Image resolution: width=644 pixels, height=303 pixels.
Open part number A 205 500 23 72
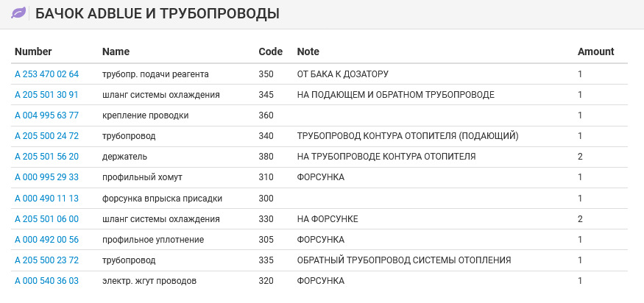point(46,260)
